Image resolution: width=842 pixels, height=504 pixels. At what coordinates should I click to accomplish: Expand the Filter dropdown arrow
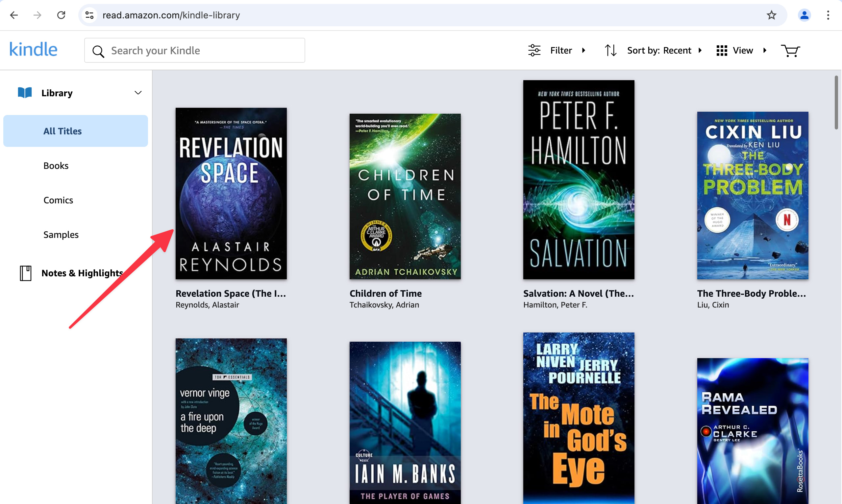coord(584,51)
